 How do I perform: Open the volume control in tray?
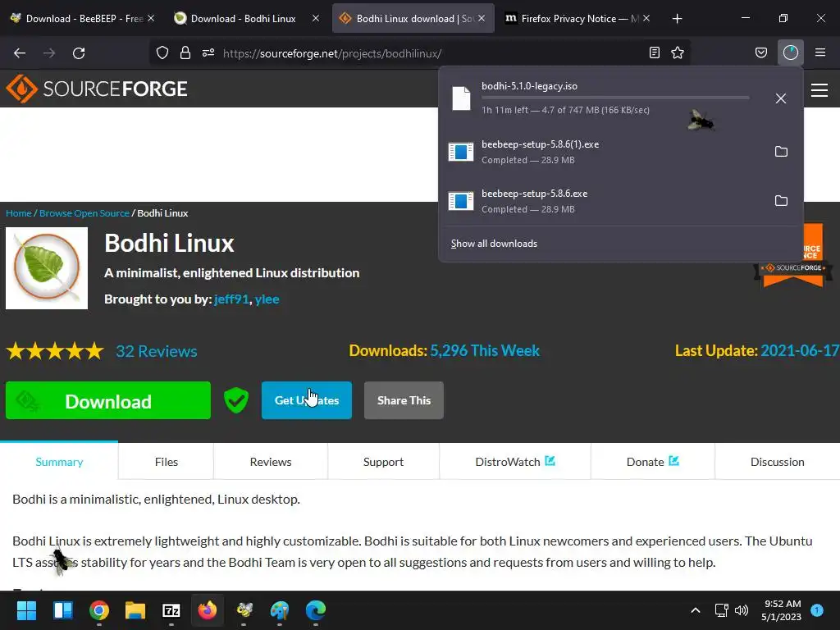(x=742, y=610)
